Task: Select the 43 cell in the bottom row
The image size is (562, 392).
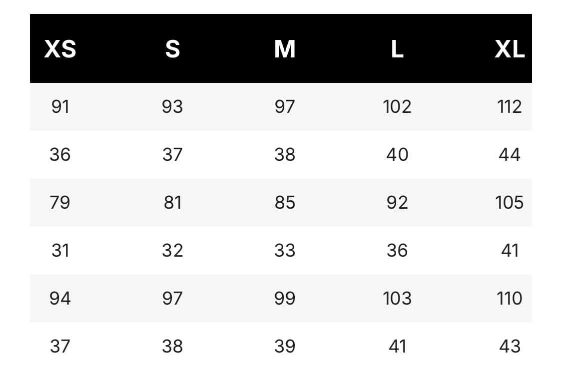Action: click(x=510, y=347)
